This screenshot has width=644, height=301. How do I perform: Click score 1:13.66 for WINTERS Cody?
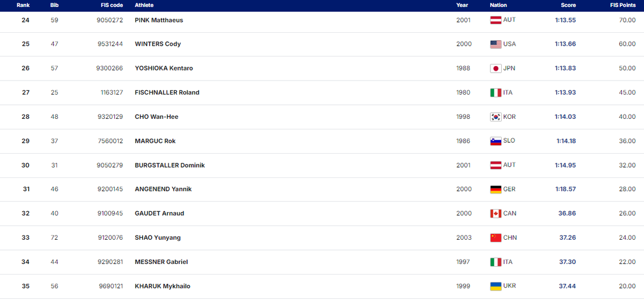[x=565, y=44]
